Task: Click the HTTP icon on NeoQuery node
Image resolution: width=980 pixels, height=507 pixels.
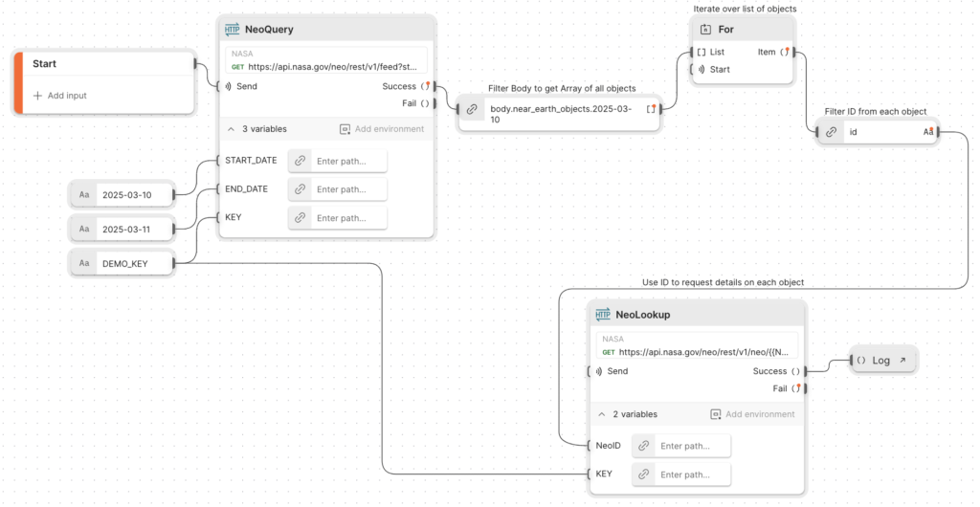Action: (231, 29)
